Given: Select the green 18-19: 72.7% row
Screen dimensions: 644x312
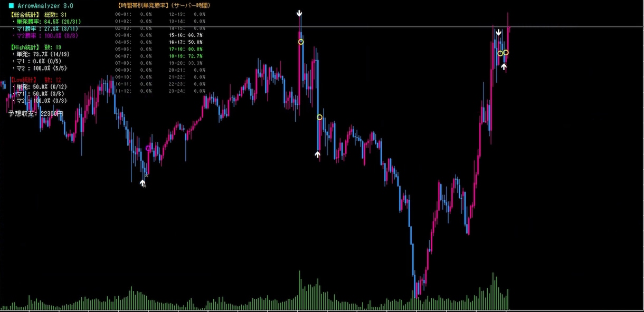Looking at the screenshot, I should click(186, 56).
